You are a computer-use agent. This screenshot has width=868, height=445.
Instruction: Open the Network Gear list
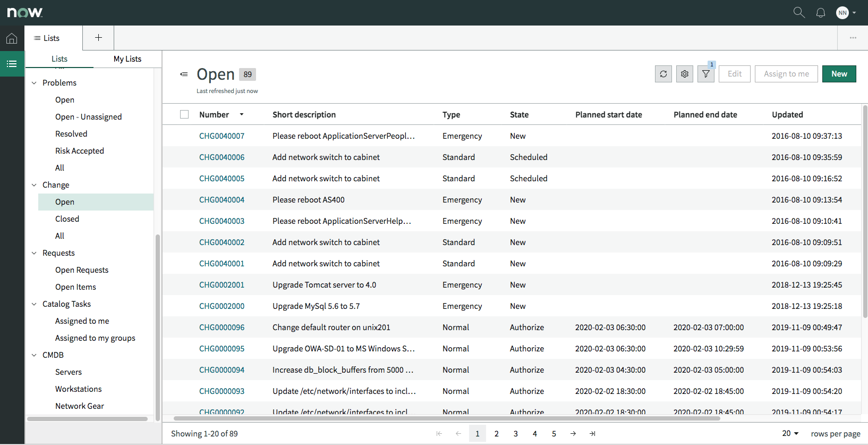[x=80, y=406]
